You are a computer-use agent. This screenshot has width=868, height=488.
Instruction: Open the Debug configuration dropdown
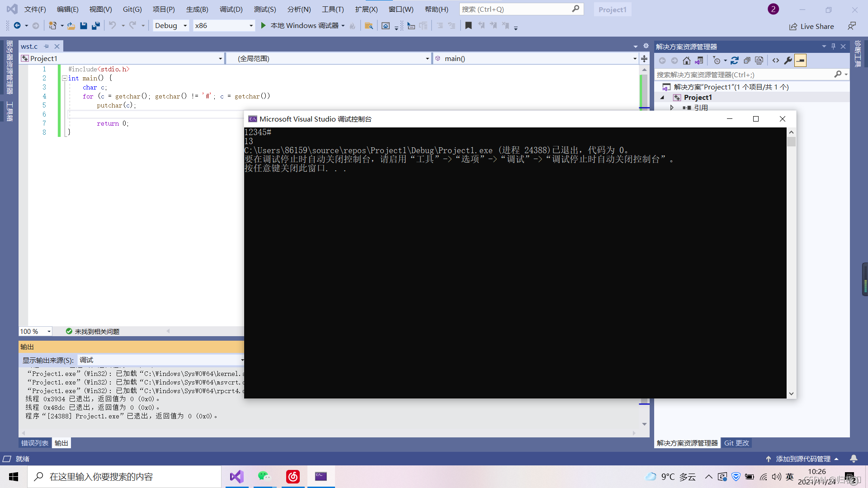coord(170,26)
